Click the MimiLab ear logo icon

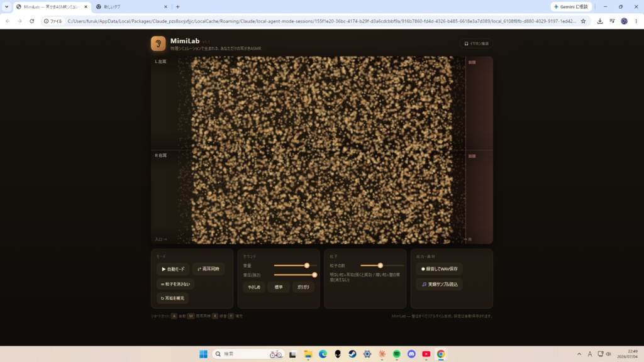(158, 43)
